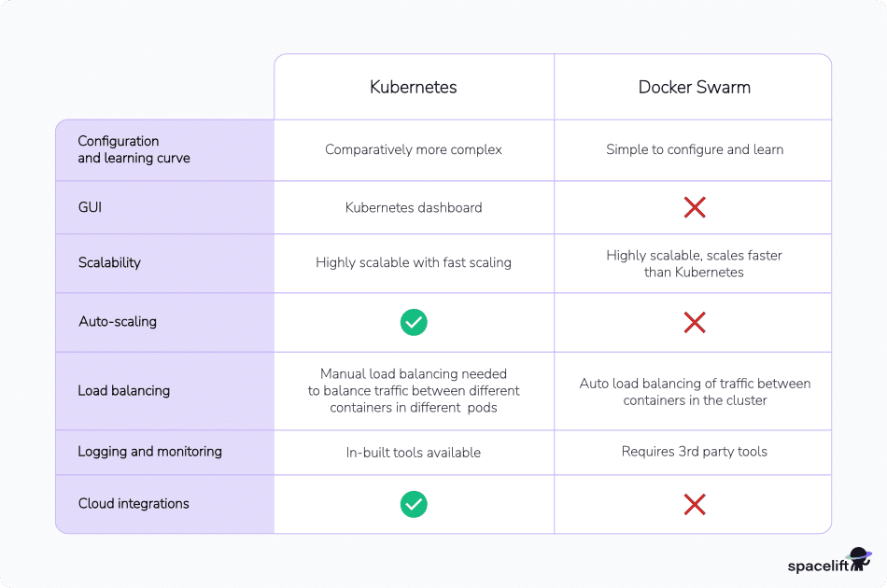Image resolution: width=887 pixels, height=588 pixels.
Task: Click 'Simple to configure and learn' cell
Action: (x=695, y=149)
